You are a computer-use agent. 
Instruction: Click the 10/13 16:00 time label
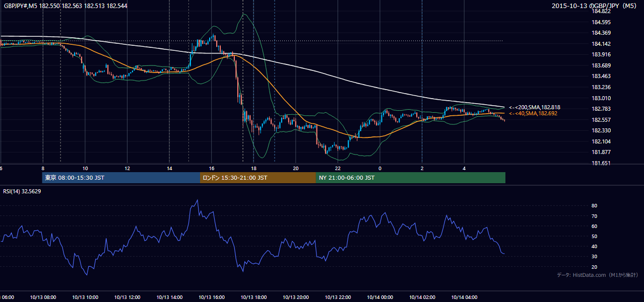point(212,297)
